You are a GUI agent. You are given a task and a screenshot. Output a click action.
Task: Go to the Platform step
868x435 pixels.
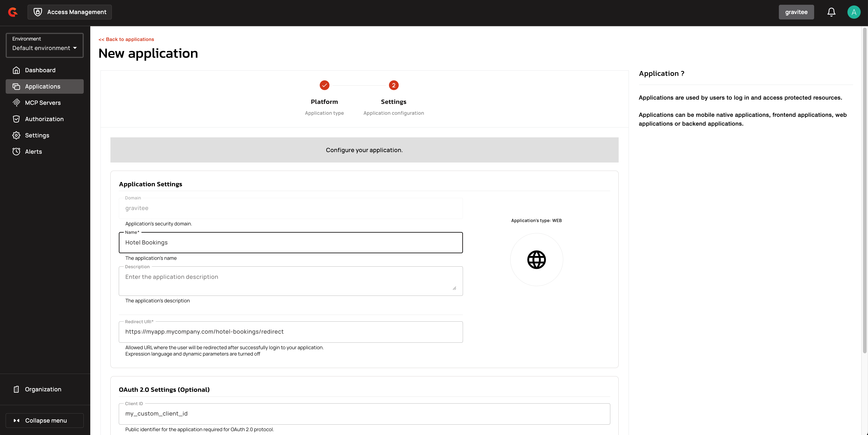pyautogui.click(x=324, y=85)
